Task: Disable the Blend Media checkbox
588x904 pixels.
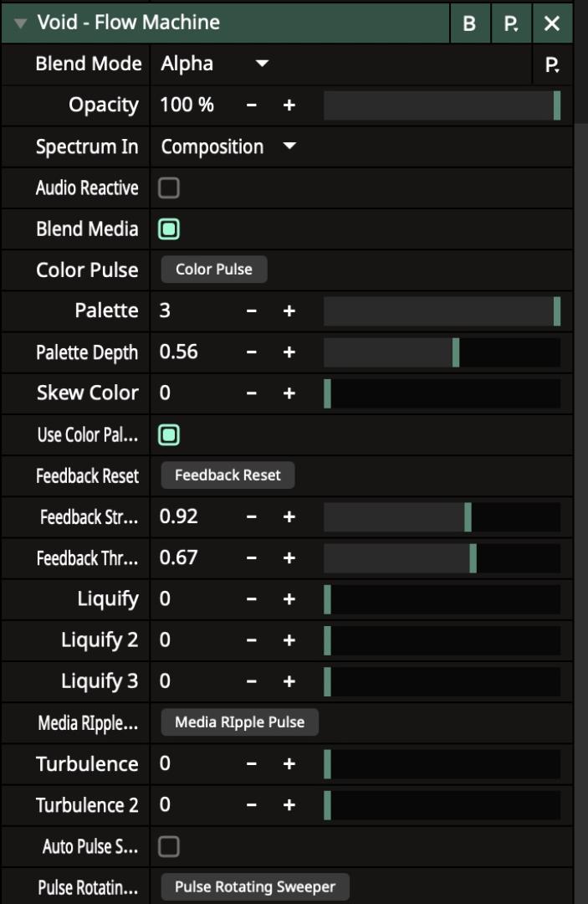Action: click(x=169, y=229)
